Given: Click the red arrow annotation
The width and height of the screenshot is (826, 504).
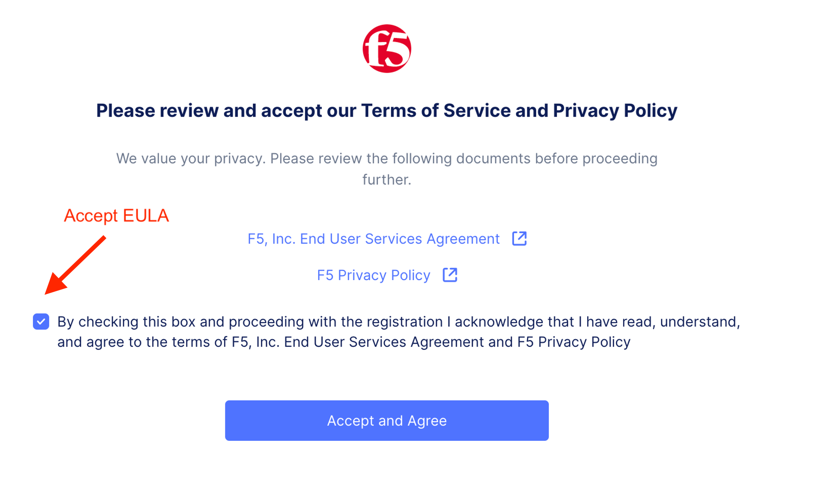Looking at the screenshot, I should [x=75, y=265].
